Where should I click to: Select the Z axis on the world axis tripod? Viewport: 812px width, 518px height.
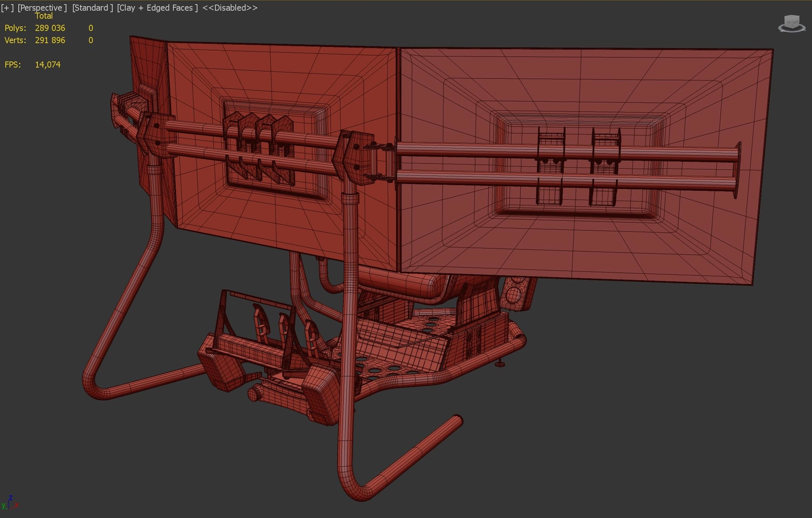(x=11, y=497)
